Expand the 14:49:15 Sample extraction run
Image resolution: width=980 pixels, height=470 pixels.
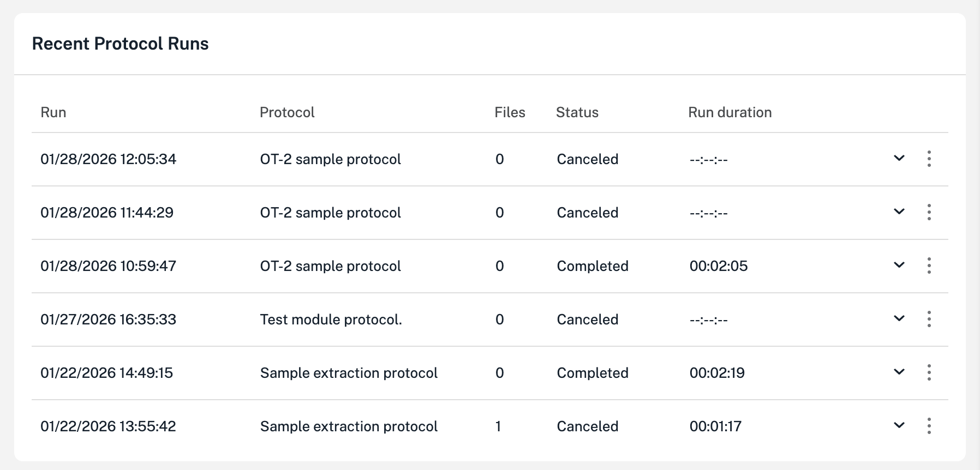point(898,372)
